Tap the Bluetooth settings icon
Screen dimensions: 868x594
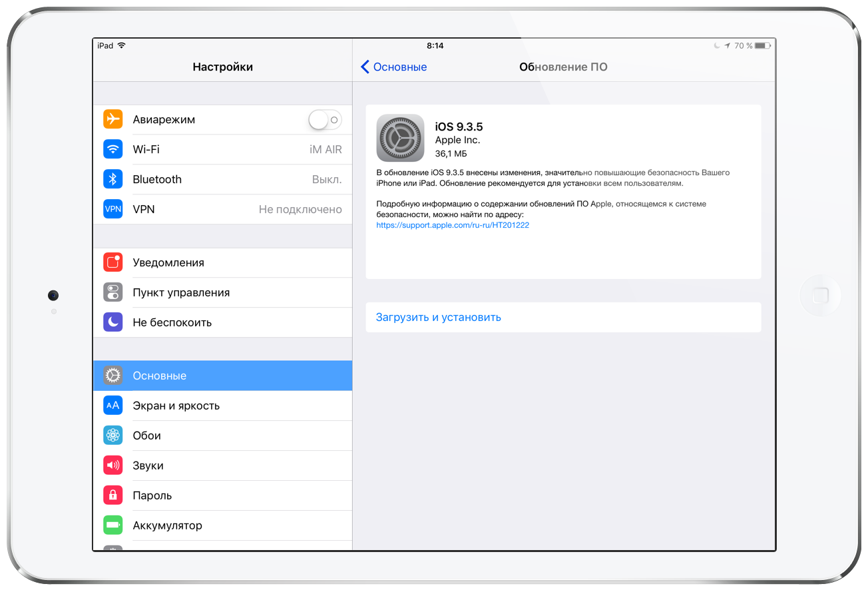[113, 179]
